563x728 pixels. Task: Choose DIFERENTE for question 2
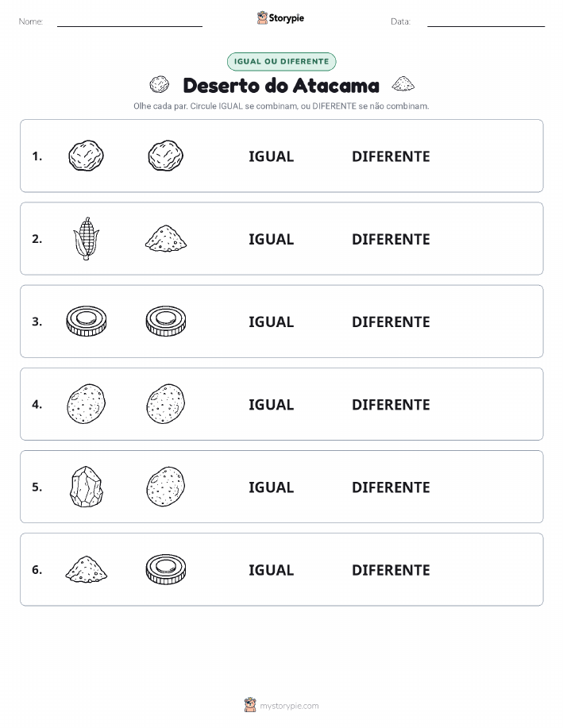point(391,239)
